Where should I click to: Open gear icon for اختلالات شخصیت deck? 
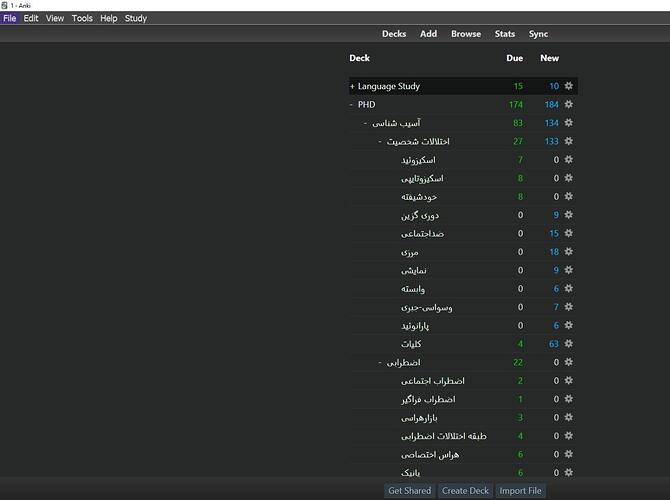[x=568, y=141]
